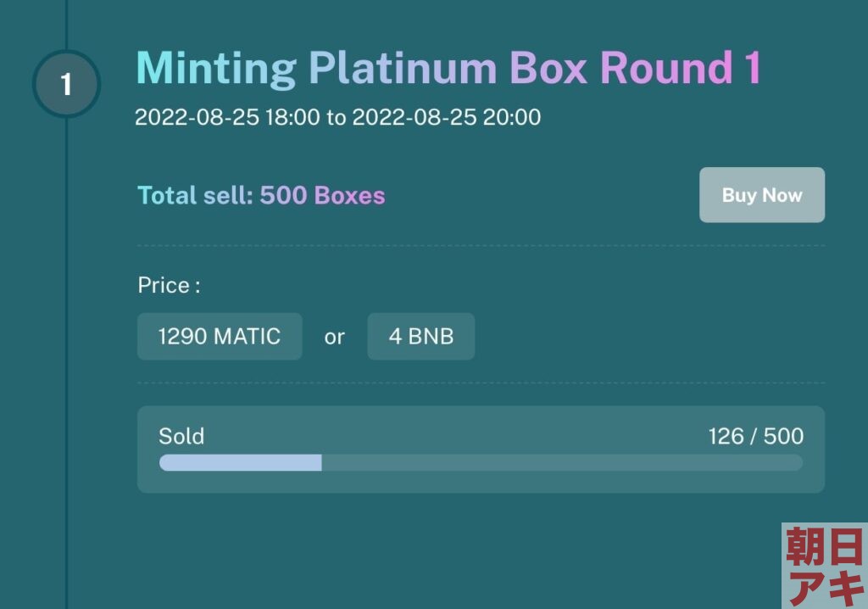Screen dimensions: 868x609
Task: Click the 126 / 500 sold counter
Action: point(755,436)
